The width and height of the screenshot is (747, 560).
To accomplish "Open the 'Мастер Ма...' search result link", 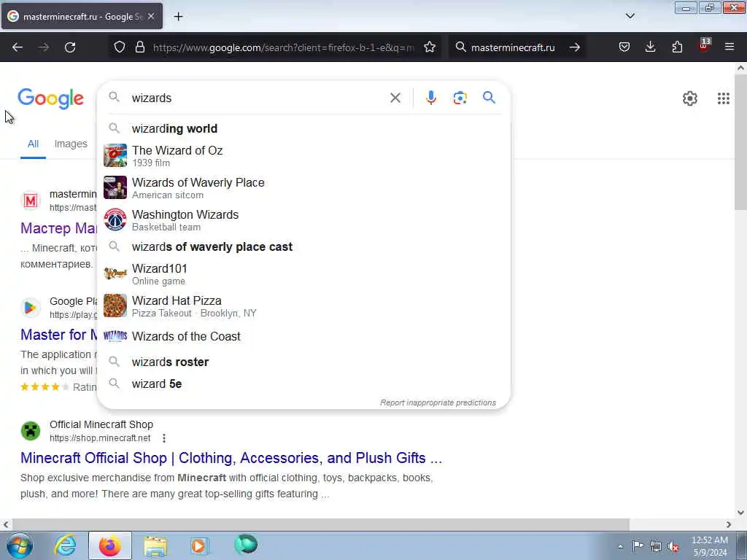I will [58, 228].
